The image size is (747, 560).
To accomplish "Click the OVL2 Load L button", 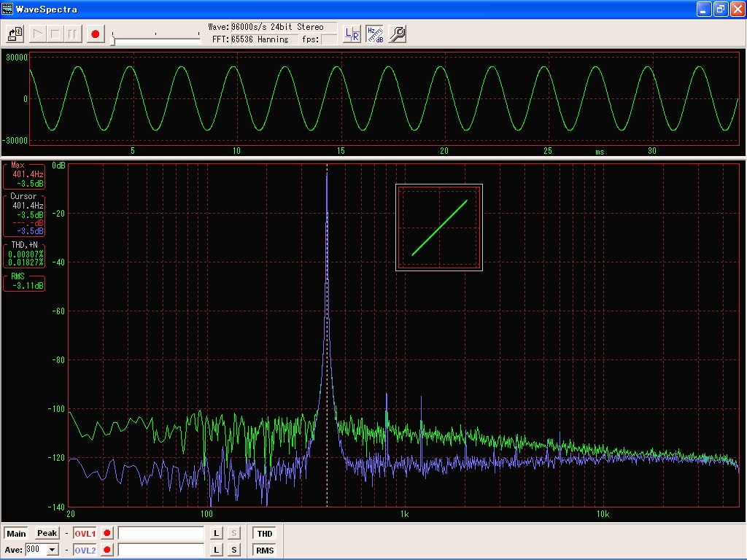I will (x=216, y=550).
